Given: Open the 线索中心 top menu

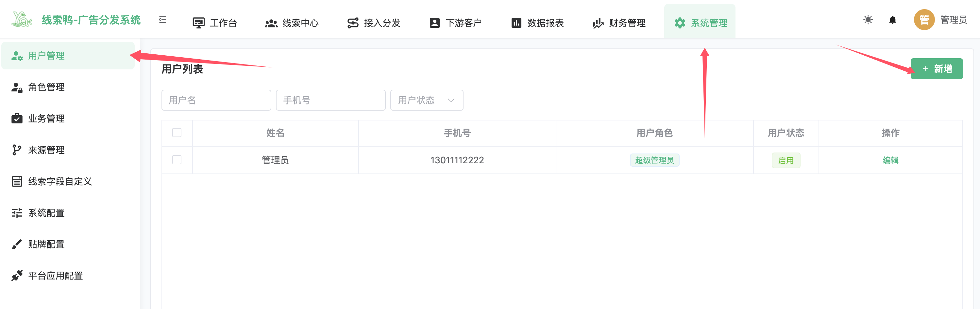Looking at the screenshot, I should 292,23.
